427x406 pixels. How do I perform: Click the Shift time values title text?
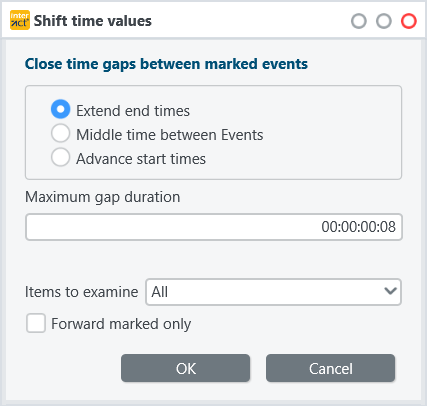pos(93,21)
